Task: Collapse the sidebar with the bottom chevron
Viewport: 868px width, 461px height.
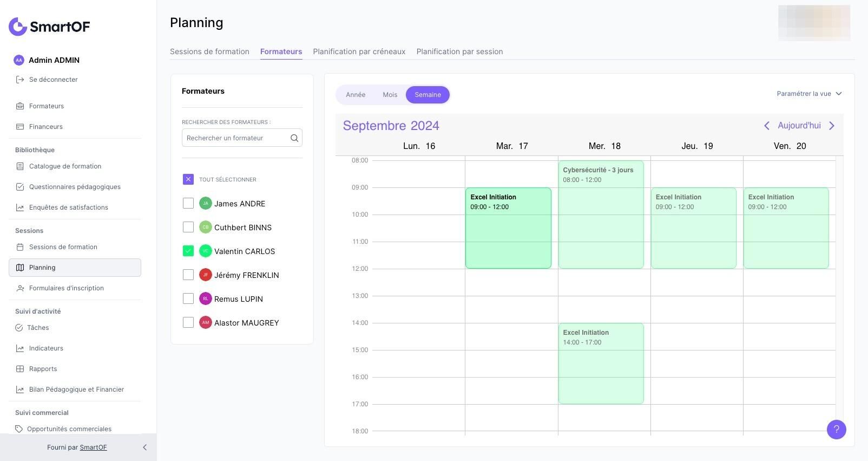Action: coord(144,447)
